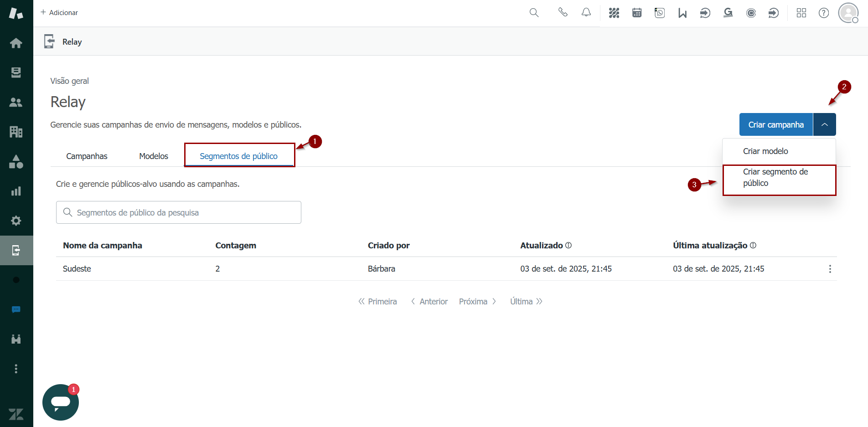The width and height of the screenshot is (868, 427).
Task: Open row options menu for Sudeste
Action: 830,269
